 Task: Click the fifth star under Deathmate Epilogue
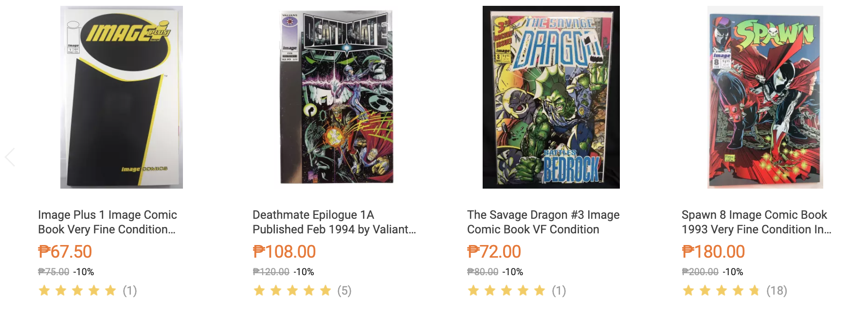pyautogui.click(x=325, y=290)
